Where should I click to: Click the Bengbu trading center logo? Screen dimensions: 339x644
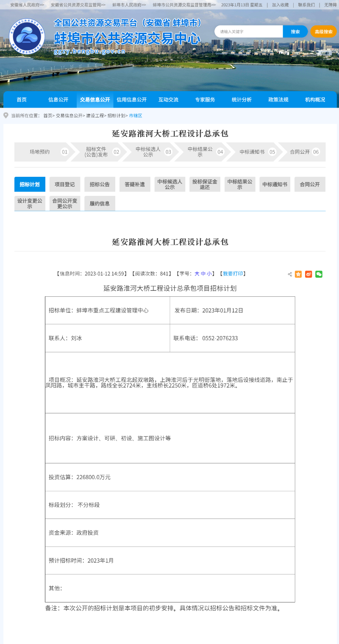tap(27, 36)
